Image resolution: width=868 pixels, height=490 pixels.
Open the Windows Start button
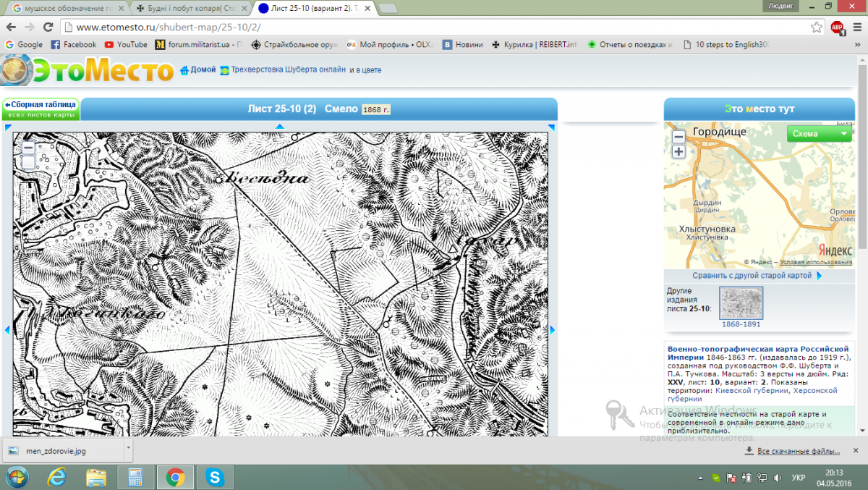pos(17,477)
